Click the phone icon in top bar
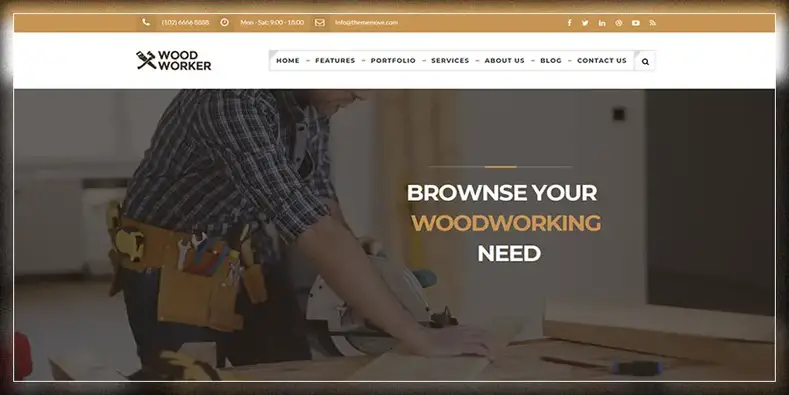The width and height of the screenshot is (789, 395). tap(146, 22)
